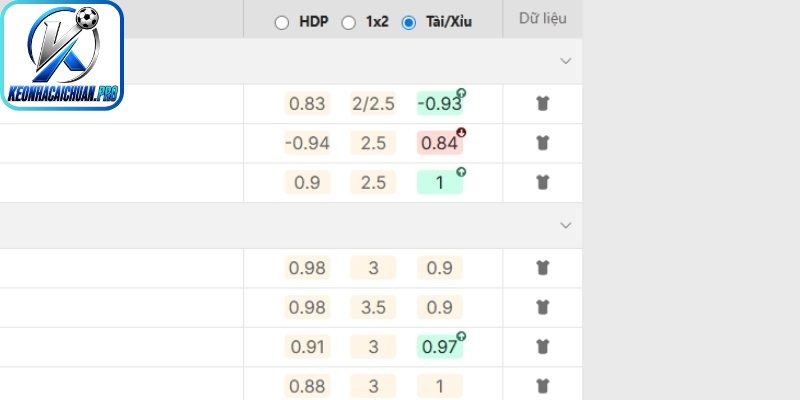
Task: Select the HDP radio button
Action: coord(282,23)
